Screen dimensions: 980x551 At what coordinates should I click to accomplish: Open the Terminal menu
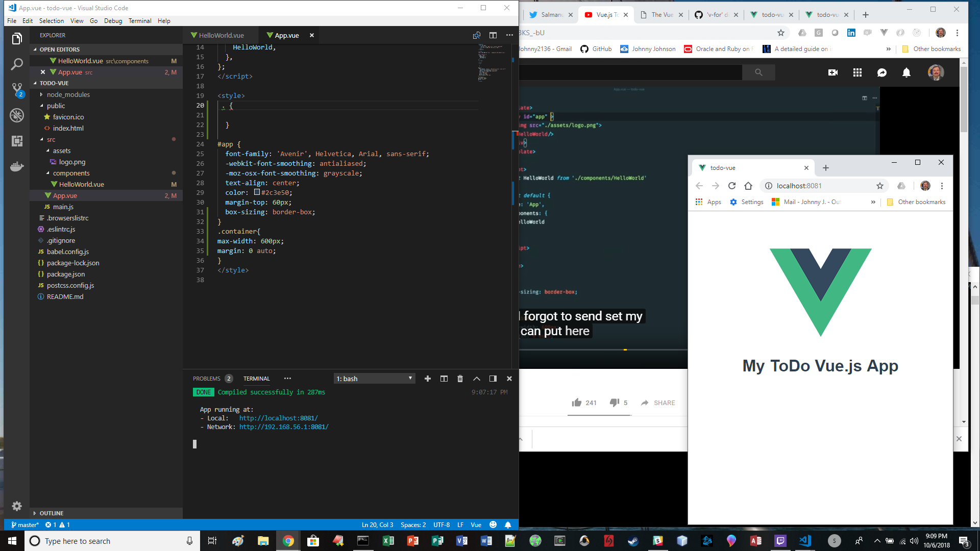coord(139,21)
